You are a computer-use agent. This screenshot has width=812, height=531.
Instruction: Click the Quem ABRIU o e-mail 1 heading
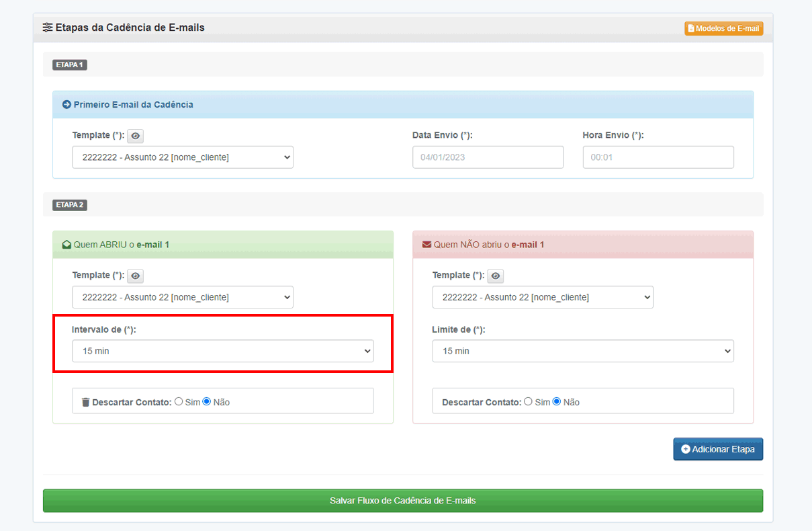[121, 245]
